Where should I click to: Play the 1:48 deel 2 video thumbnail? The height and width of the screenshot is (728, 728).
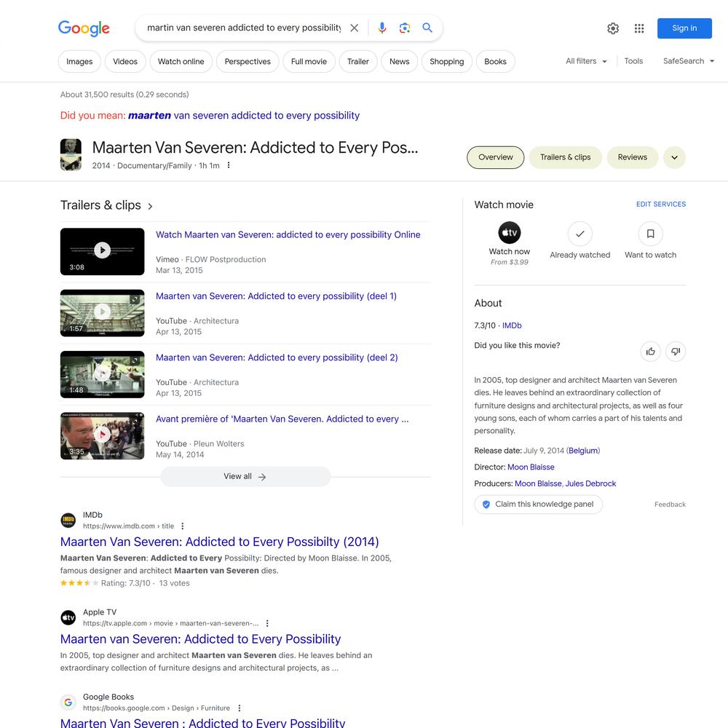tap(102, 374)
